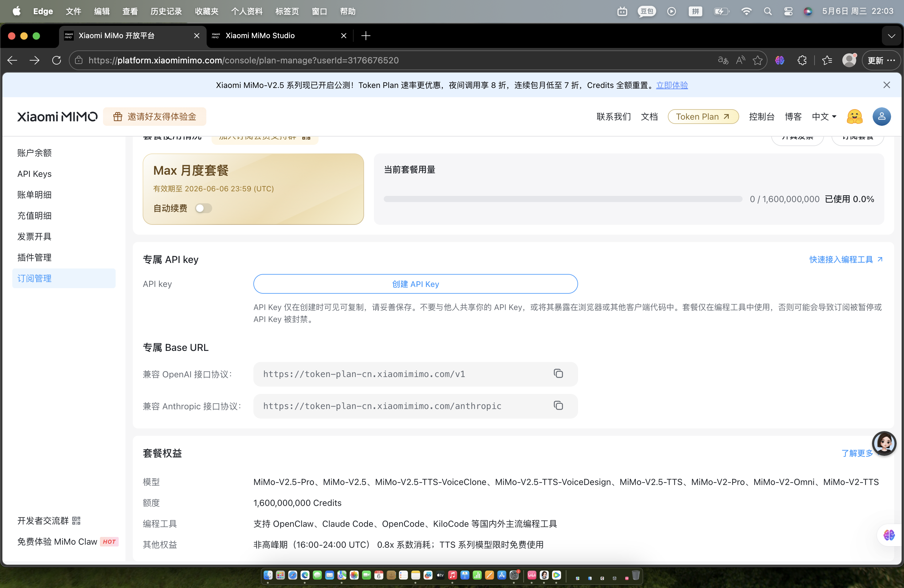Screen dimensions: 904x588
Task: Click the 更新 update button
Action: coord(881,60)
